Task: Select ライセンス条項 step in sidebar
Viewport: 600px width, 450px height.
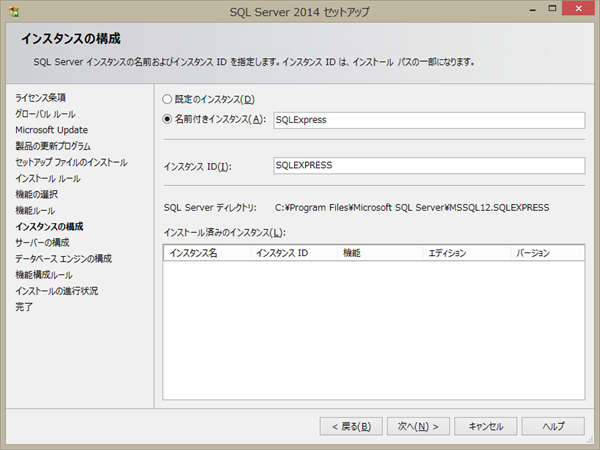Action: 40,98
